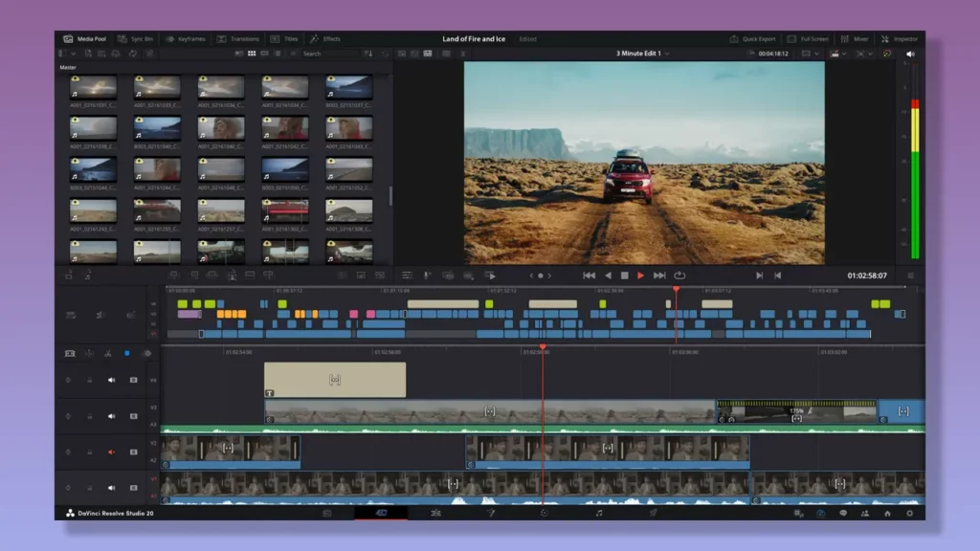Click the import media folder icon

click(101, 54)
